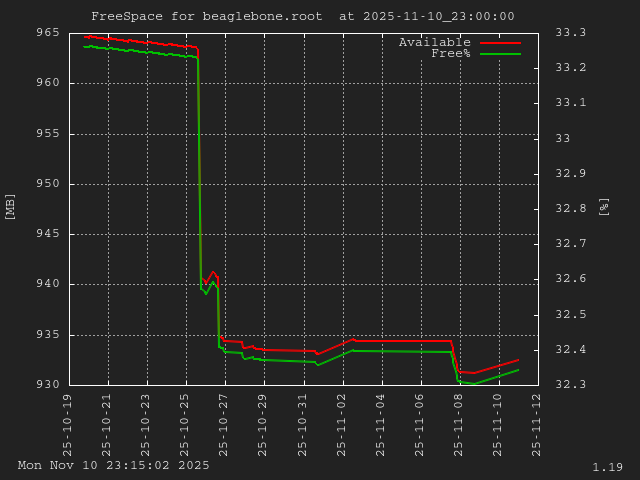The width and height of the screenshot is (640, 480).
Task: Select the 25-11-08 date tick label
Action: click(460, 423)
